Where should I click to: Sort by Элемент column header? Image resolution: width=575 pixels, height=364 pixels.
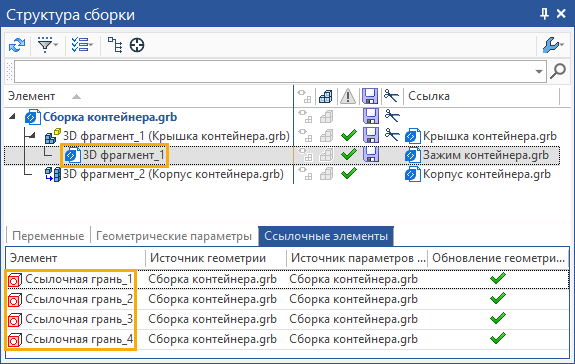click(x=31, y=96)
